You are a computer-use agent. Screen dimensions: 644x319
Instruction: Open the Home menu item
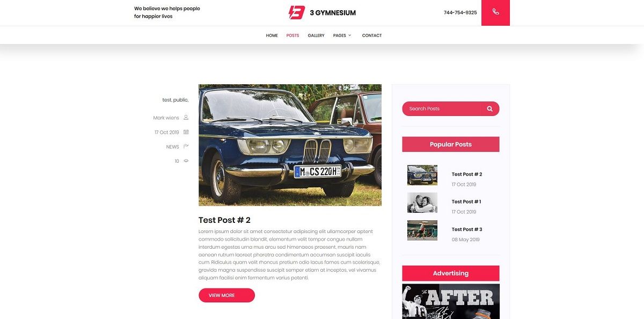[x=272, y=35]
